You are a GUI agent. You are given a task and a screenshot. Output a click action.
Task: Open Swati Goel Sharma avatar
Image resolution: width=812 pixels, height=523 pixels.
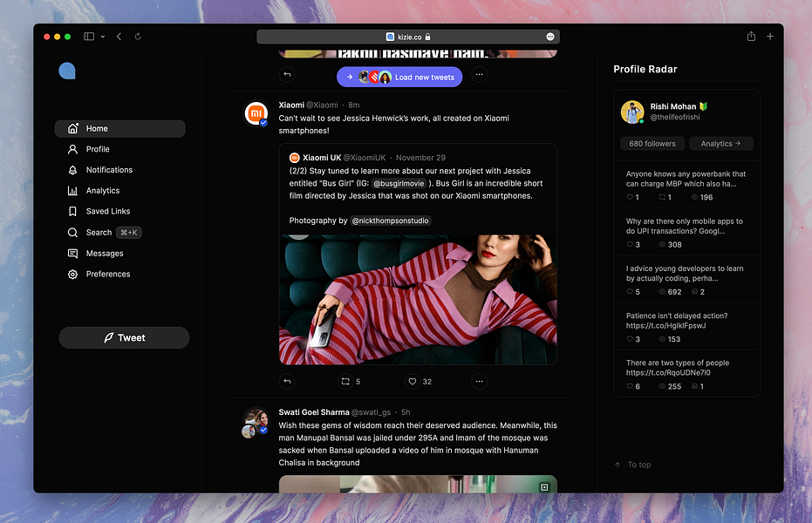coord(256,421)
